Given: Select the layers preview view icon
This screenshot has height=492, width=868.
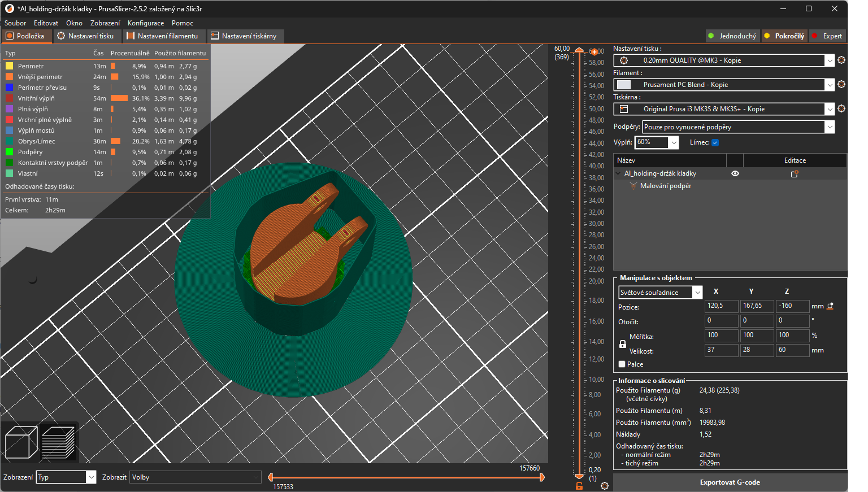Looking at the screenshot, I should click(58, 442).
